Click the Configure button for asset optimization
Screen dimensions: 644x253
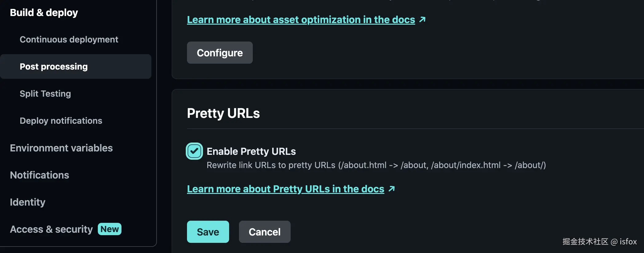point(219,53)
